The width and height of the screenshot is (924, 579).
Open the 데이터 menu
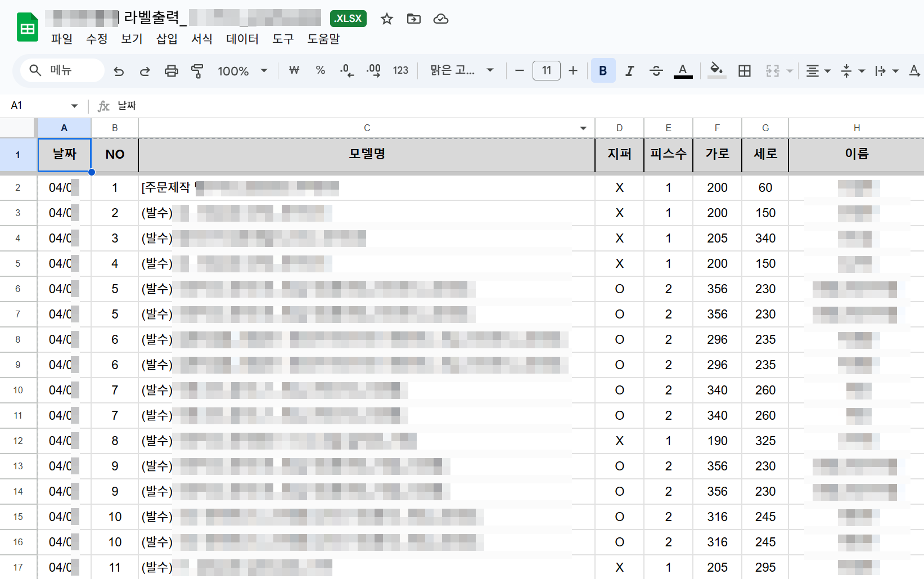pyautogui.click(x=242, y=39)
